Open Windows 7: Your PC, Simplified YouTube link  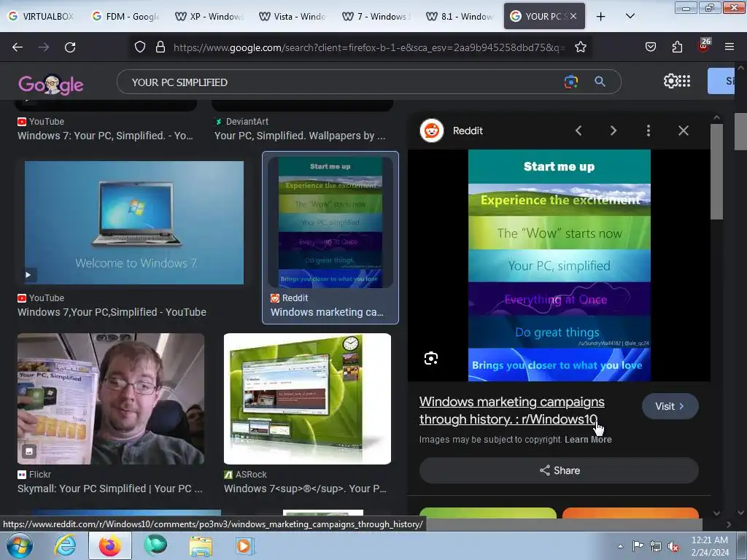point(105,136)
